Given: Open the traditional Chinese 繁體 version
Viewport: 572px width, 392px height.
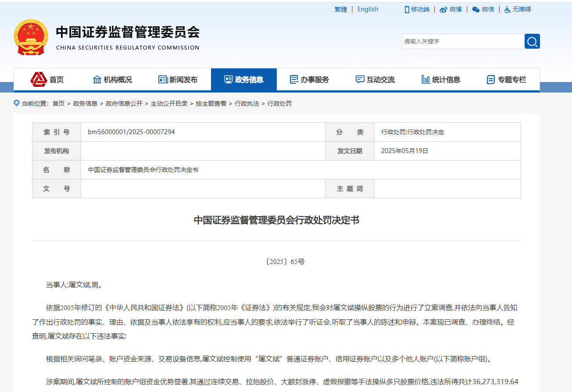Looking at the screenshot, I should (x=340, y=9).
